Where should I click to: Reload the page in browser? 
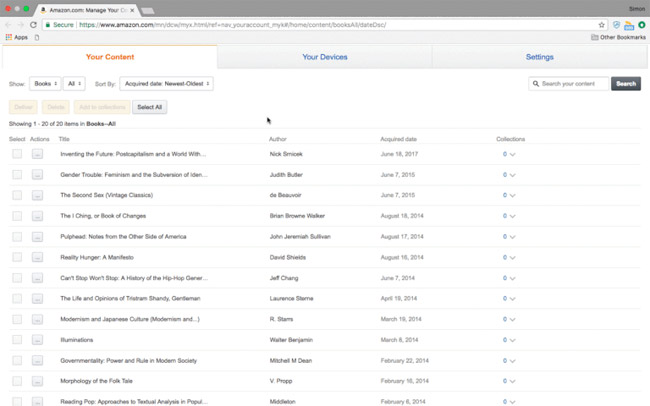click(x=33, y=25)
